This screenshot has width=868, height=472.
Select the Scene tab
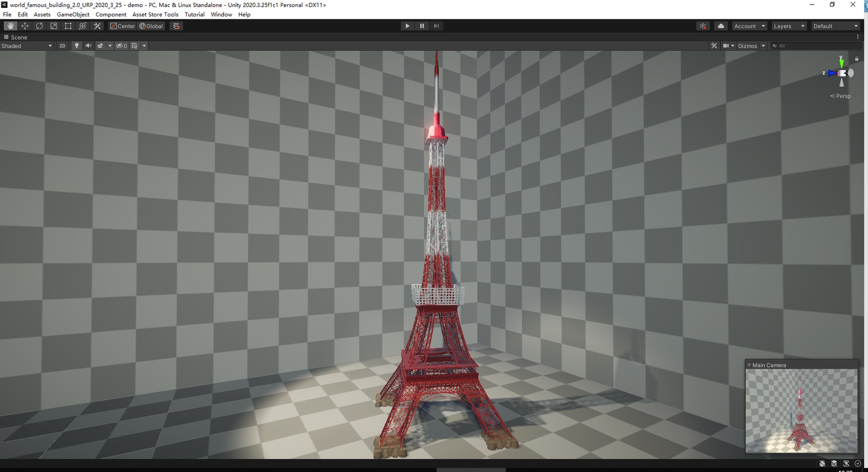(16, 37)
